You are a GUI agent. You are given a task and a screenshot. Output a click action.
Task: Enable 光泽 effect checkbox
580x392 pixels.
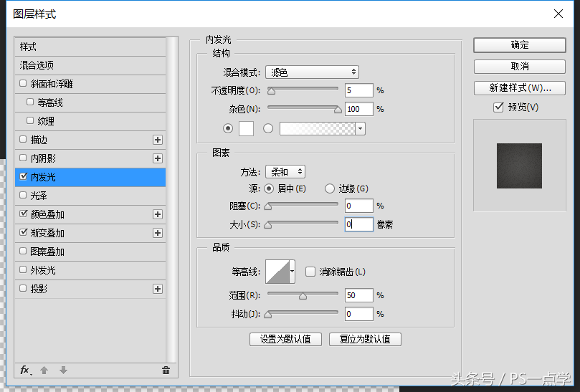(x=23, y=195)
